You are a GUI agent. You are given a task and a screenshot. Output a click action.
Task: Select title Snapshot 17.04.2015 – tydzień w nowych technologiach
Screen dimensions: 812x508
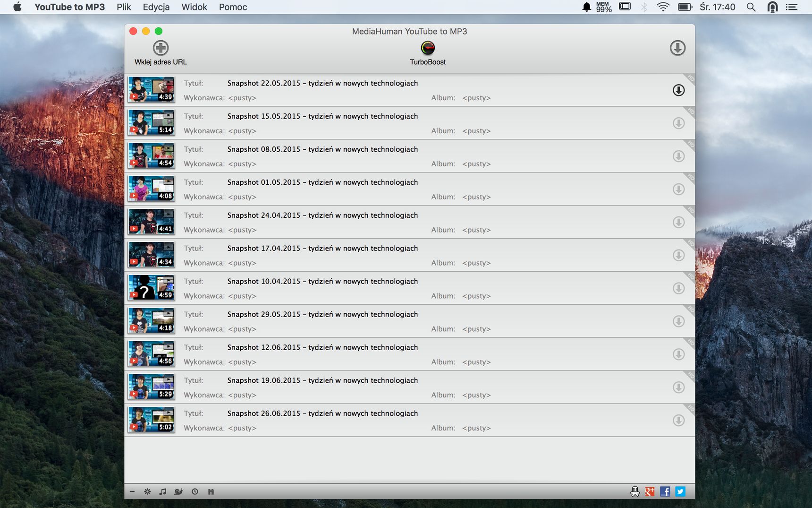coord(322,249)
